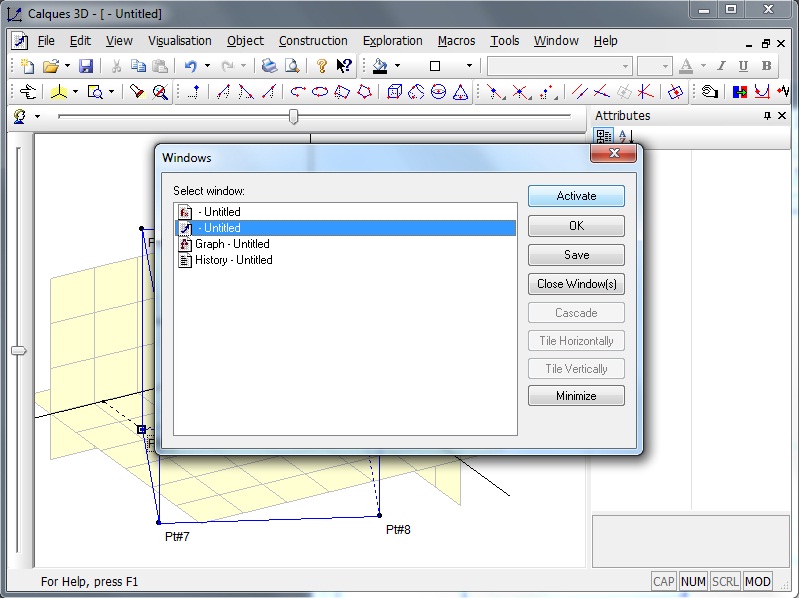Image resolution: width=800 pixels, height=600 pixels.
Task: Click the context help arrow icon
Action: [344, 66]
